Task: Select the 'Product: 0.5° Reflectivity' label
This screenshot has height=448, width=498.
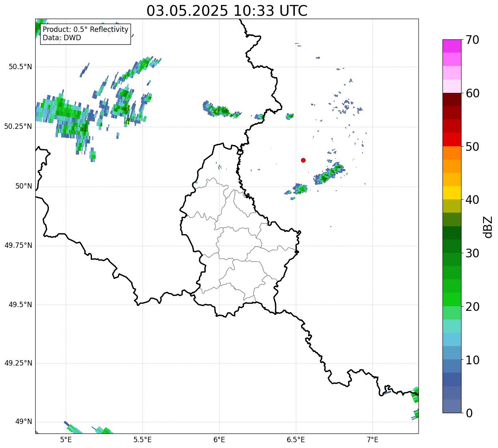Action: (x=85, y=30)
